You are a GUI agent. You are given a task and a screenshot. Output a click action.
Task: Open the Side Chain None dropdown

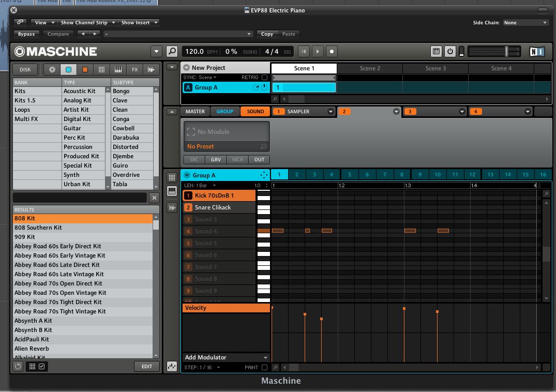tap(525, 23)
